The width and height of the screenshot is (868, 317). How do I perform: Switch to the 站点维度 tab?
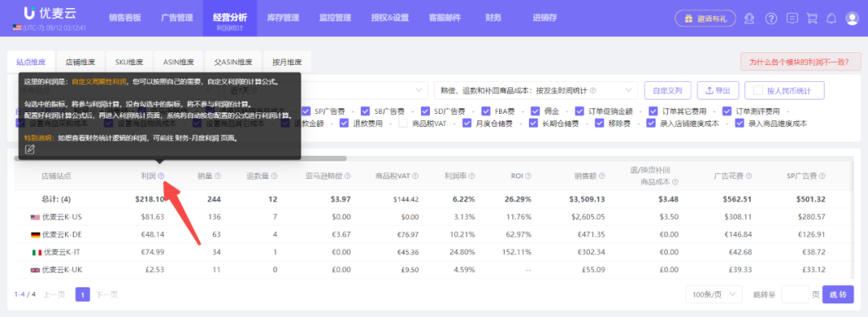point(31,62)
